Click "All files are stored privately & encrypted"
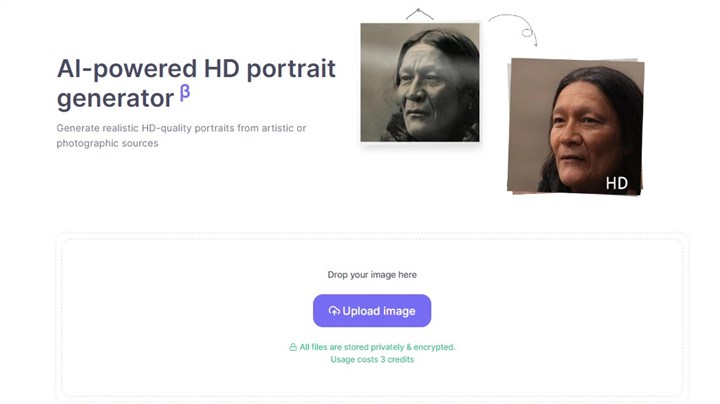The image size is (720, 404). (x=377, y=347)
